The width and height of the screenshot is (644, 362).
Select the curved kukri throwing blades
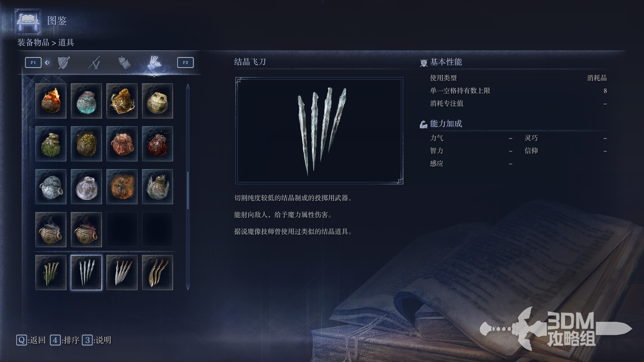157,273
